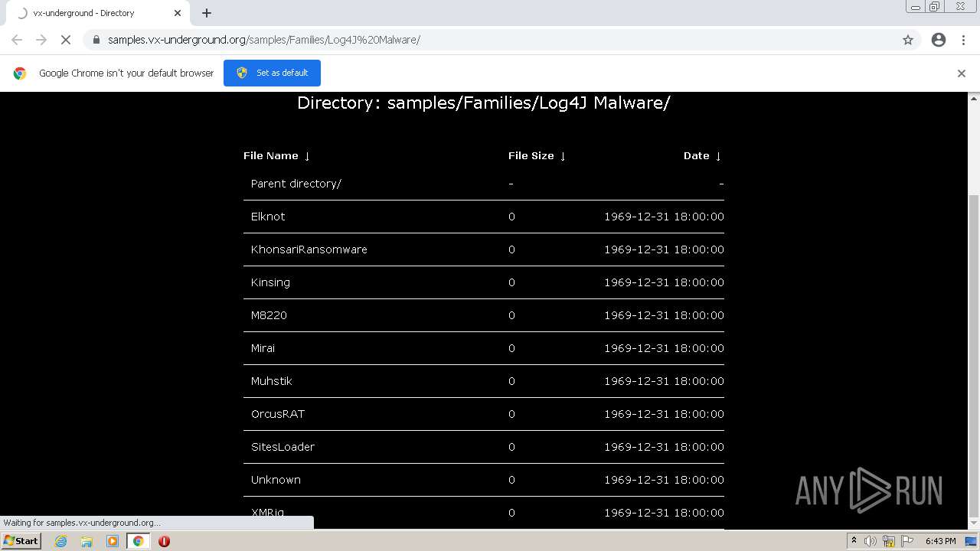Show hidden system tray icons
This screenshot has width=980, height=551.
[854, 541]
